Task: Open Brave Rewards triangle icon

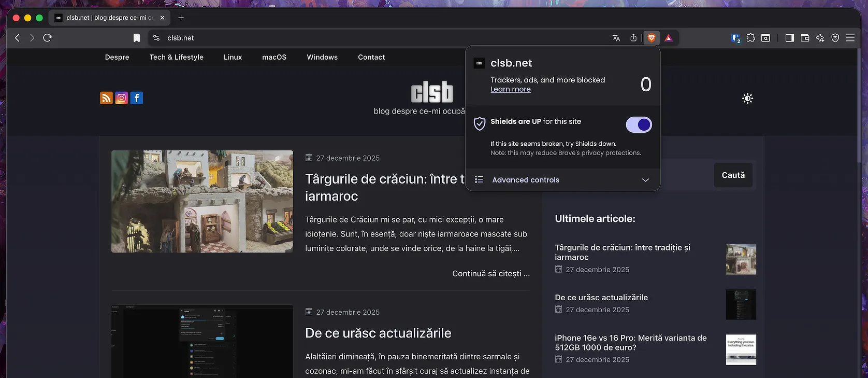Action: pos(669,38)
